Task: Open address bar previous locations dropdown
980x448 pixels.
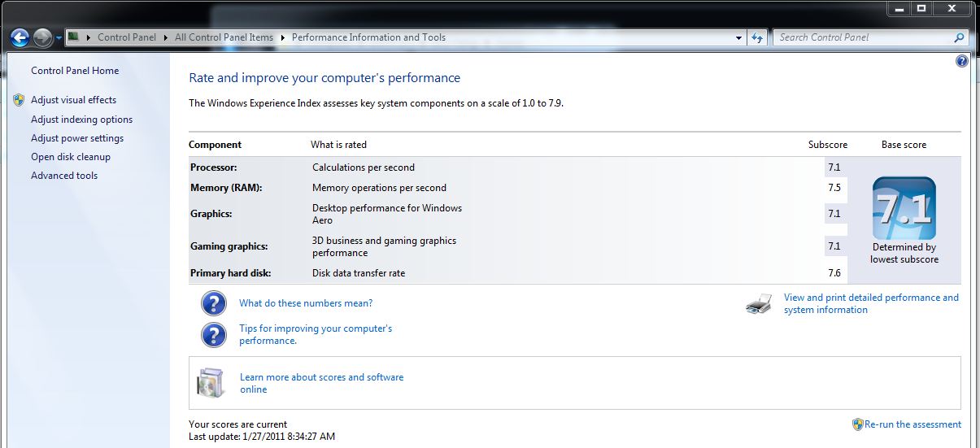Action: 738,37
